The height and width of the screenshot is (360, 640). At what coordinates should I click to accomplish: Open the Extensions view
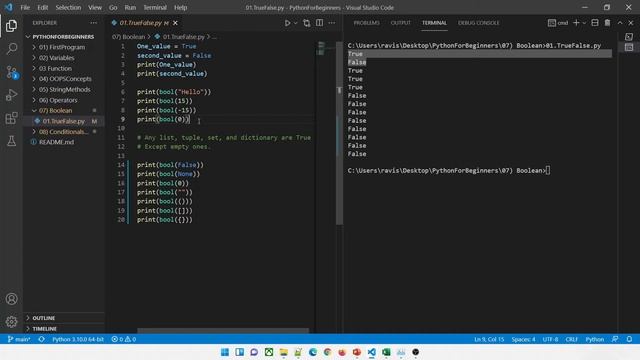click(11, 118)
